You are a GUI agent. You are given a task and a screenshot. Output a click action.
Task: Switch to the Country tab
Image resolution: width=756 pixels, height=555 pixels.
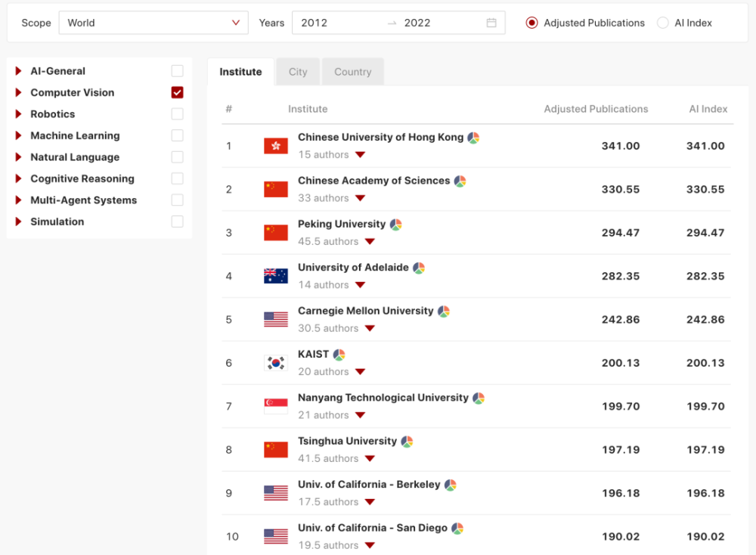353,72
